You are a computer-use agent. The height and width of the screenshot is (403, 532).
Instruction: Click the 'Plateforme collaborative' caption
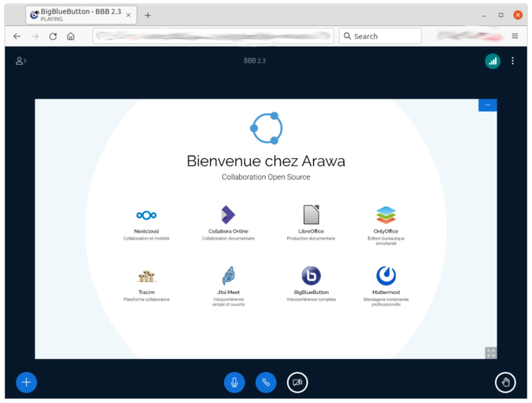point(146,299)
